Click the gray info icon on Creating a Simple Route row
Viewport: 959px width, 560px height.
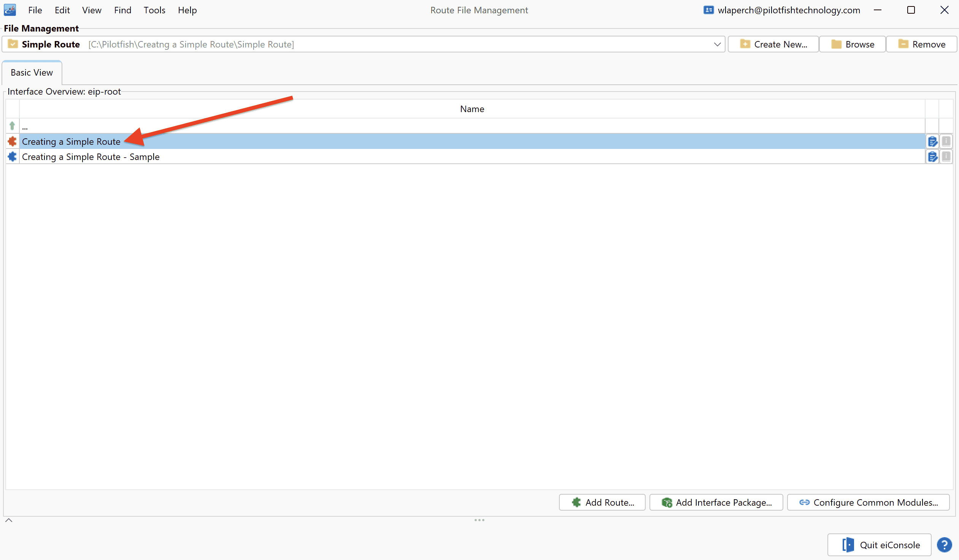pos(946,141)
